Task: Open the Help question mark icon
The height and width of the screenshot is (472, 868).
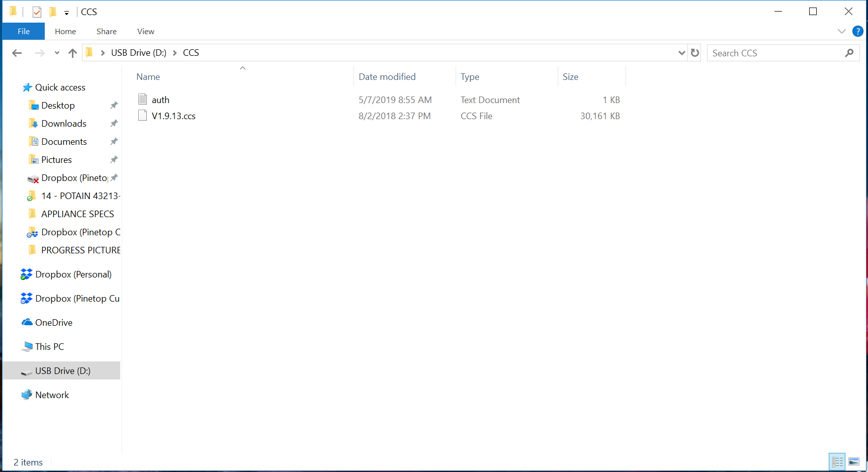Action: 858,31
